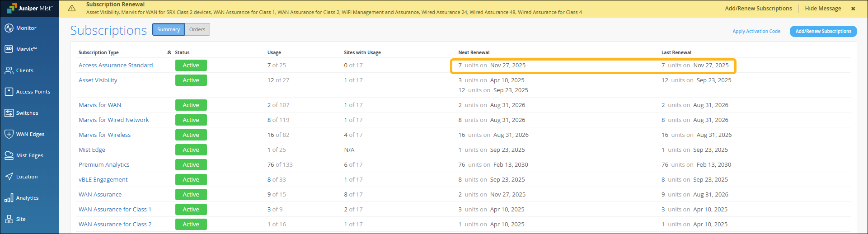Select the Summary tab

pyautogui.click(x=169, y=29)
